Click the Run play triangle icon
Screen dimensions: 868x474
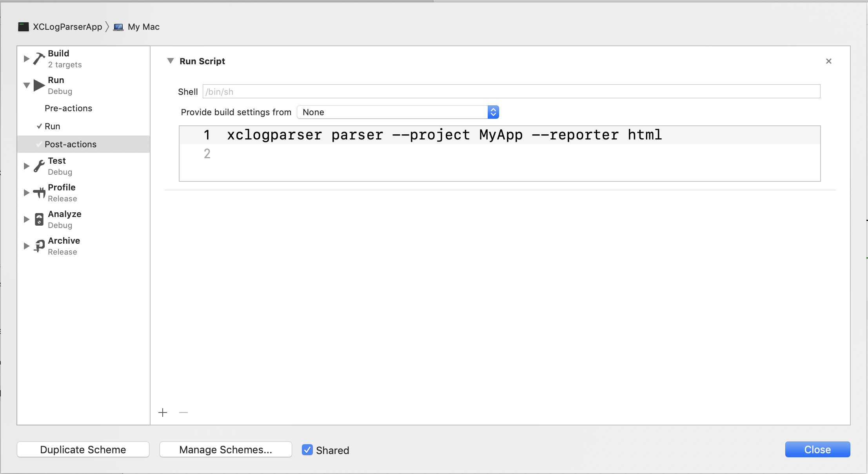click(x=39, y=85)
